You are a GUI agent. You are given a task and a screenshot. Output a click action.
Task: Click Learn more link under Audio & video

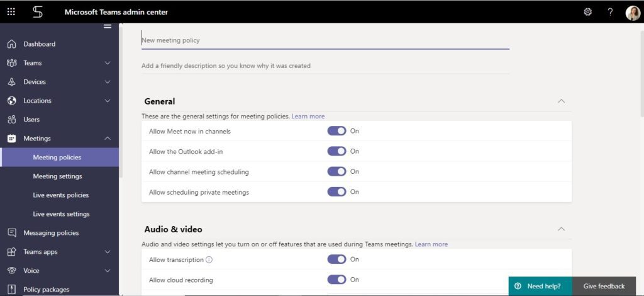tap(431, 244)
